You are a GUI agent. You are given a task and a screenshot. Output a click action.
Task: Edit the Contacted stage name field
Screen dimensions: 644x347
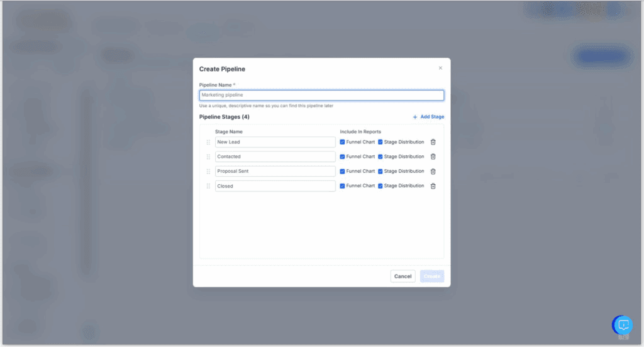(275, 157)
